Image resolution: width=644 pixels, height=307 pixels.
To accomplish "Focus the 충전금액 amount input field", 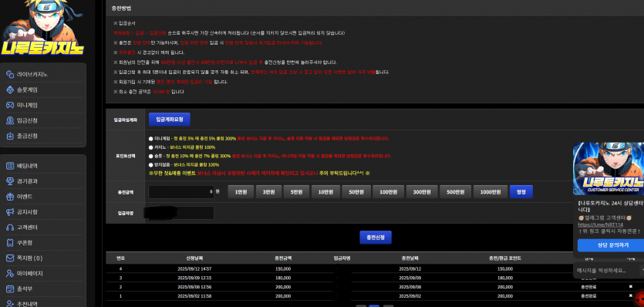I will pyautogui.click(x=181, y=192).
